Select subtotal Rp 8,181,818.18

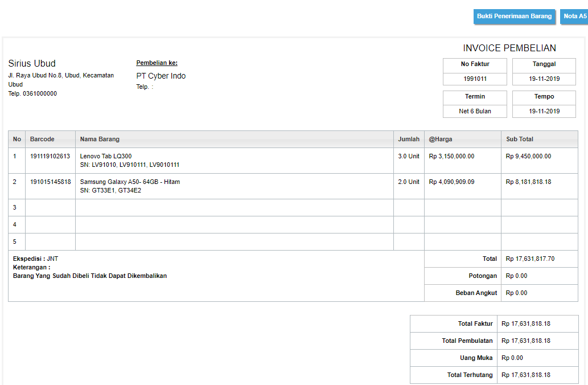point(528,182)
